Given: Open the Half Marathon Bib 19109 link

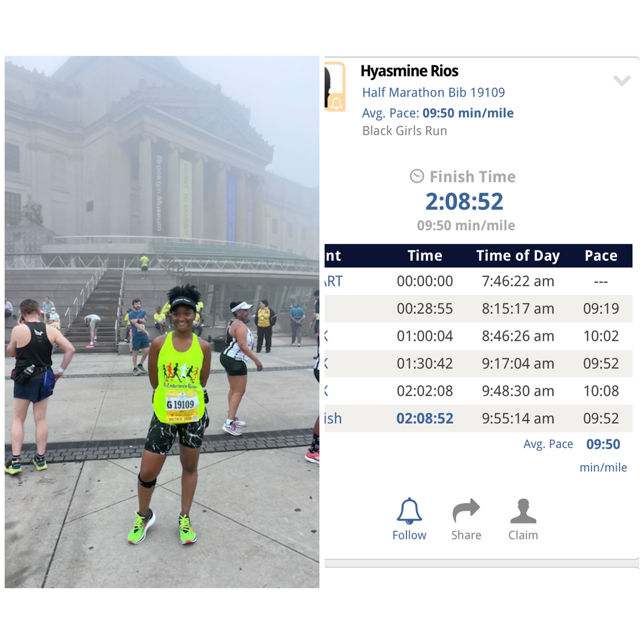Looking at the screenshot, I should (433, 92).
